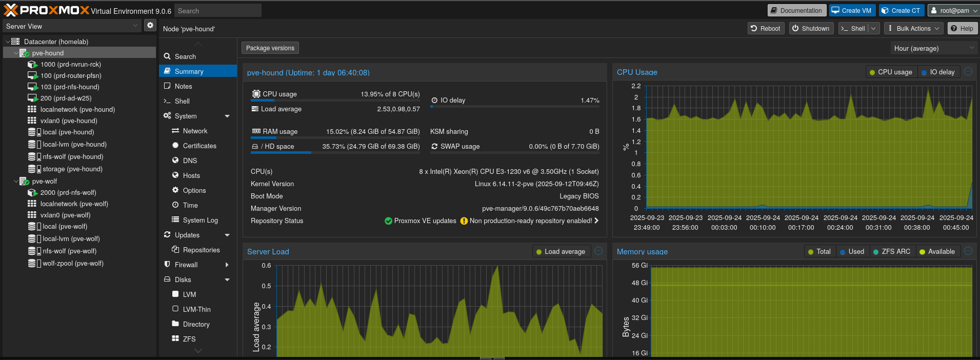Select VM 1000 prd-nvrun-rck container
The width and height of the screenshot is (980, 360).
[x=70, y=65]
